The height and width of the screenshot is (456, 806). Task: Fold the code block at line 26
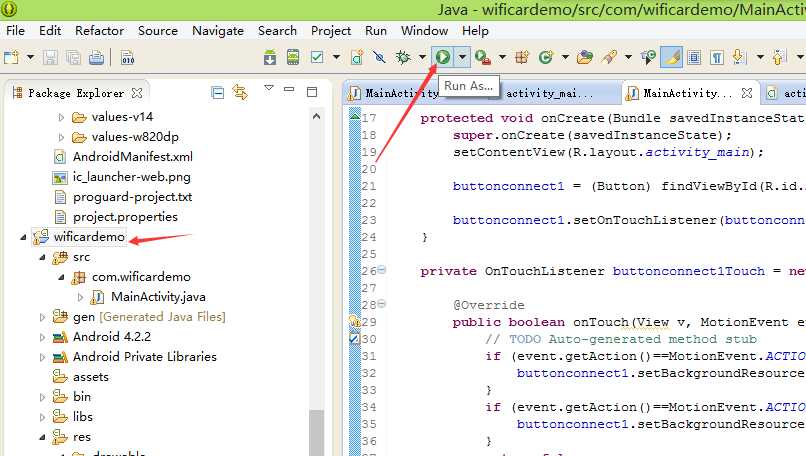pyautogui.click(x=382, y=269)
